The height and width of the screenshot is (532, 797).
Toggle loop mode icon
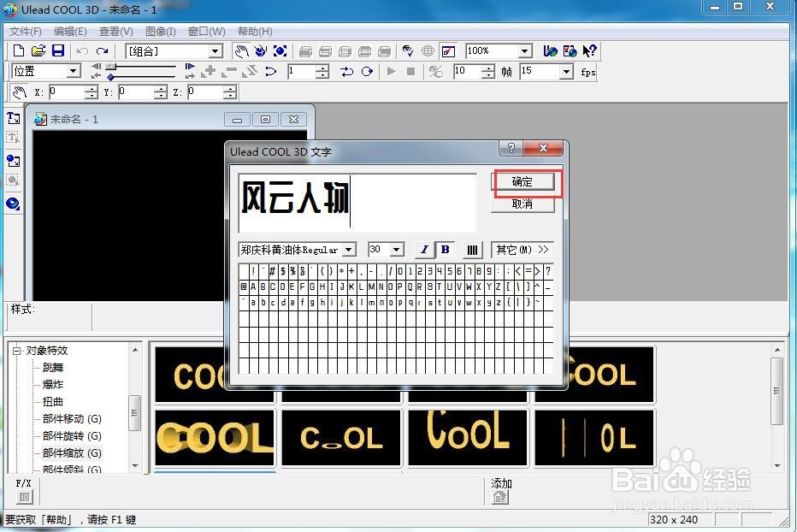pos(367,71)
